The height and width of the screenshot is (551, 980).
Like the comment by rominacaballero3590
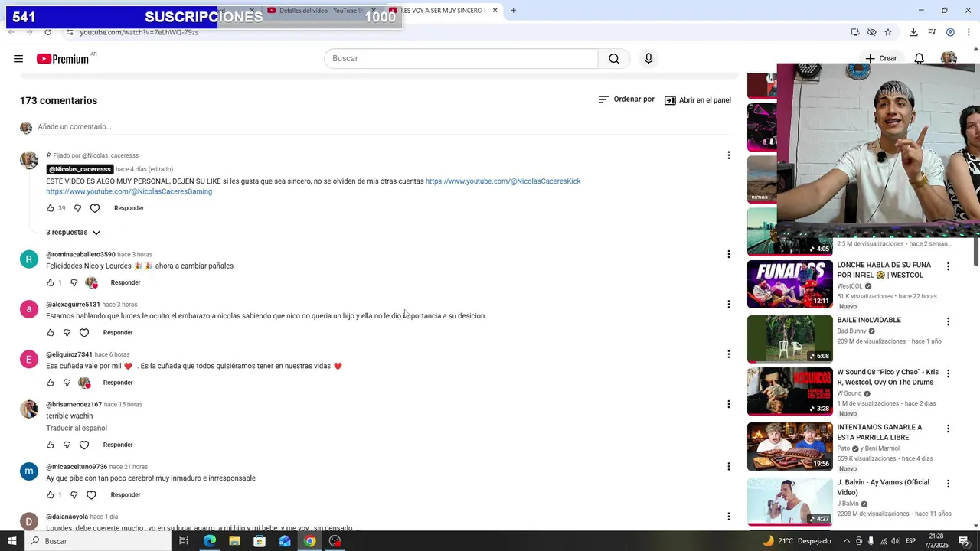(x=51, y=282)
